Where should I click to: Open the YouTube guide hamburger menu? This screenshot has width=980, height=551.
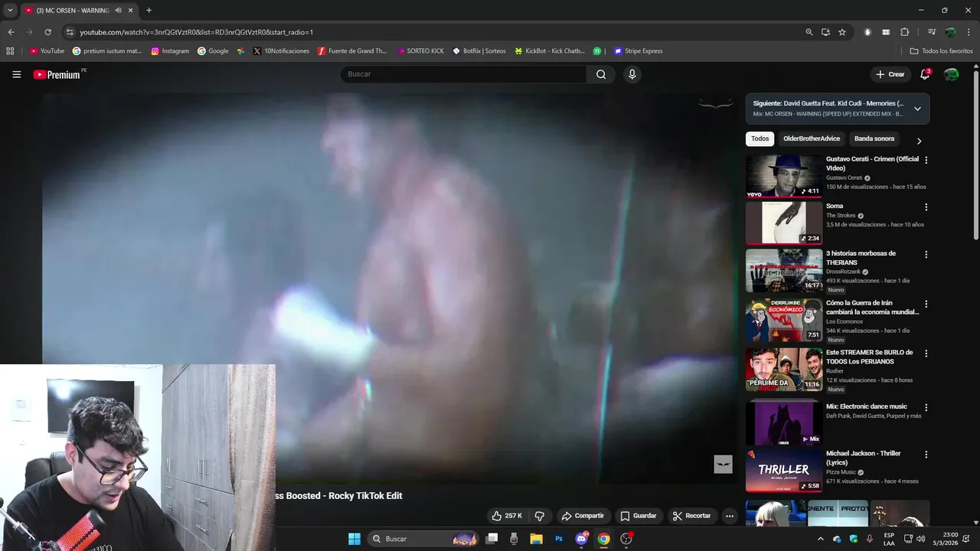(x=16, y=74)
